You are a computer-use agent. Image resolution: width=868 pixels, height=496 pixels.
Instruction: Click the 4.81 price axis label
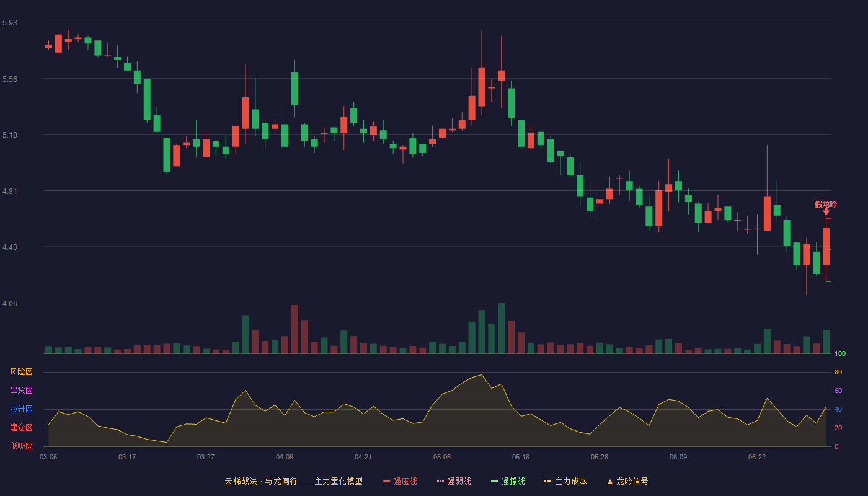[x=10, y=192]
